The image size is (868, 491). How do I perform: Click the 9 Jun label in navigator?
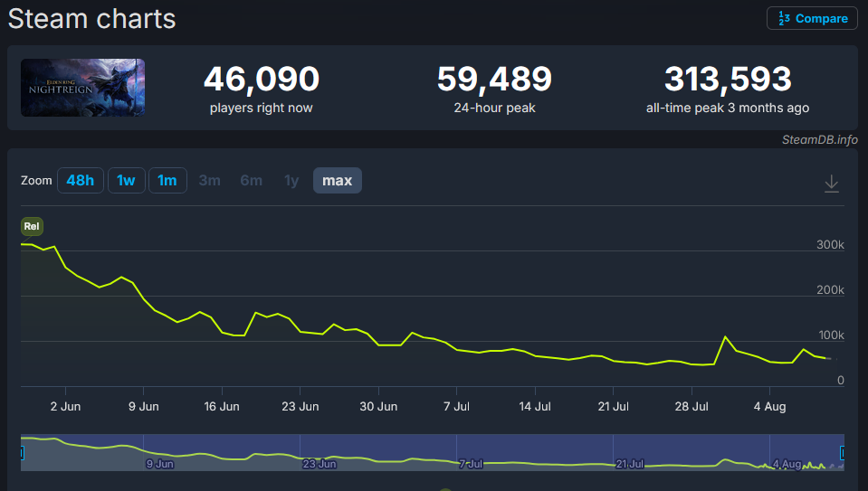pyautogui.click(x=159, y=464)
